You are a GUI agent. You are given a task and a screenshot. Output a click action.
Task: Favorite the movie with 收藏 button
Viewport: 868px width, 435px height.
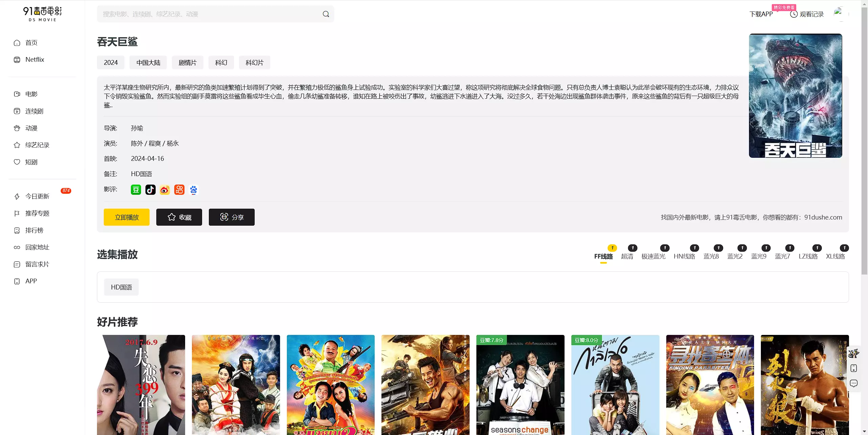coord(179,217)
